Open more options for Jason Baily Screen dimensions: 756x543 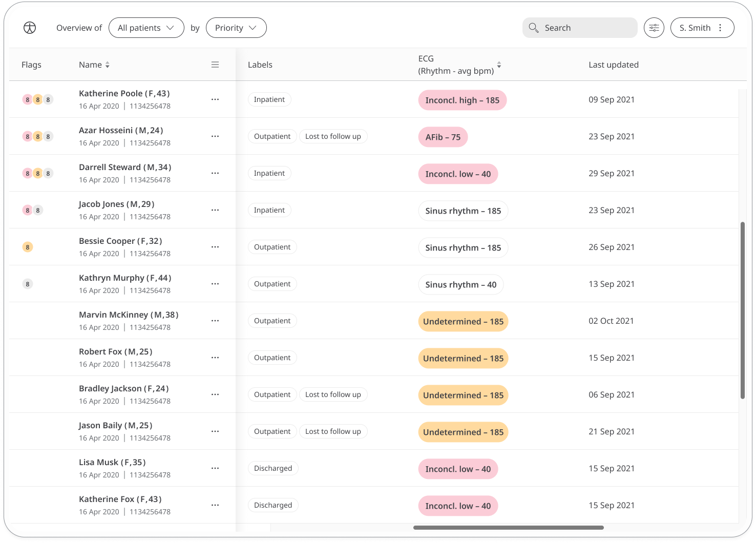point(215,431)
